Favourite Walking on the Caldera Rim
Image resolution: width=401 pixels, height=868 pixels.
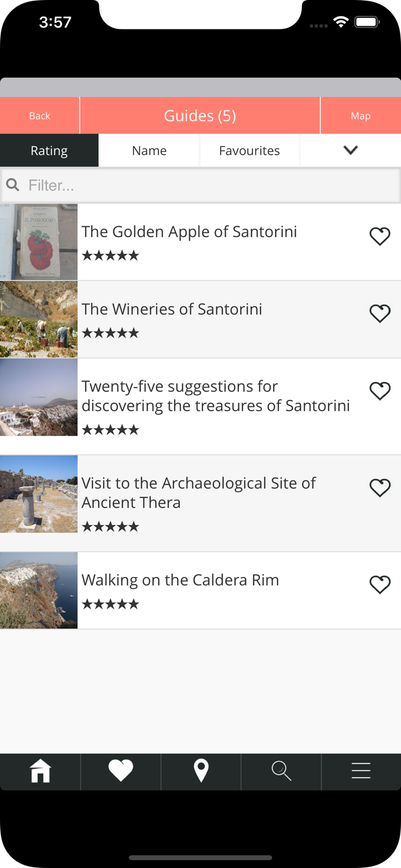380,584
